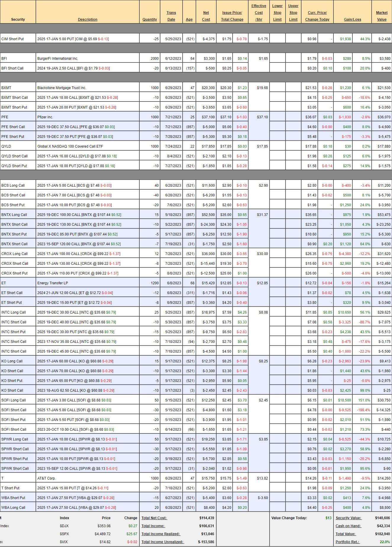Click the Trans Date column header
392x547 pixels.
coord(171,16)
